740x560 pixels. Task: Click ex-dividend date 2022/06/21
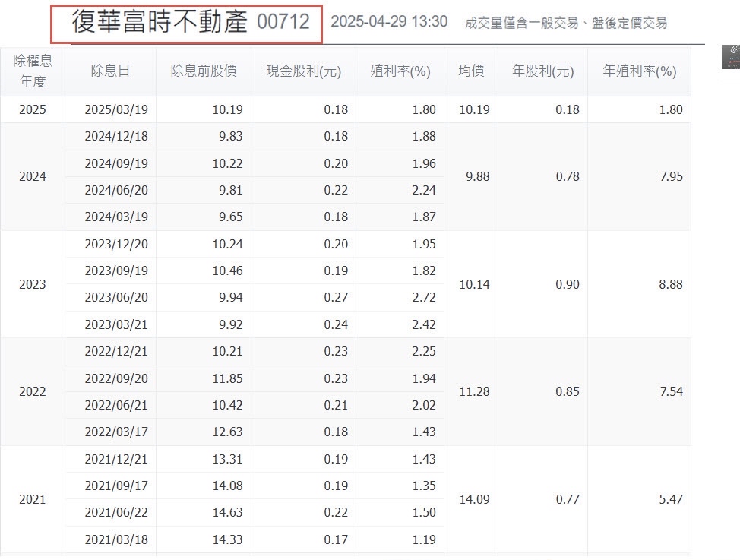[x=116, y=405]
